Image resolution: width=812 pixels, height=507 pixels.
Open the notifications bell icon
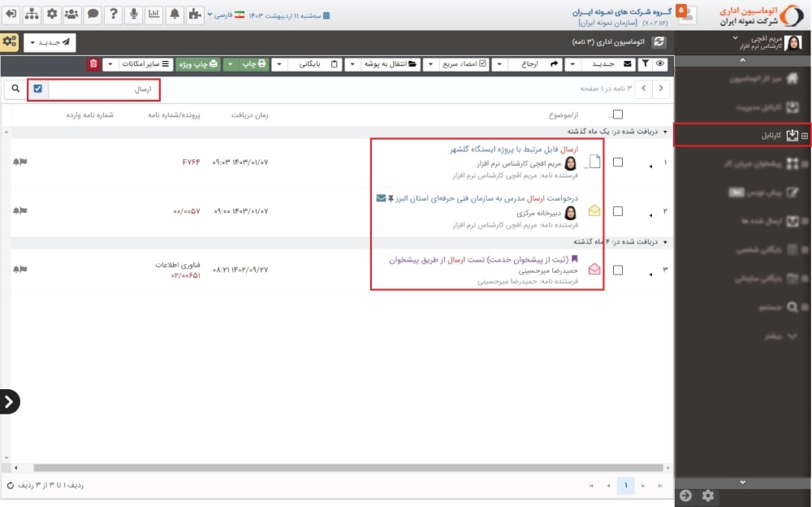point(174,14)
